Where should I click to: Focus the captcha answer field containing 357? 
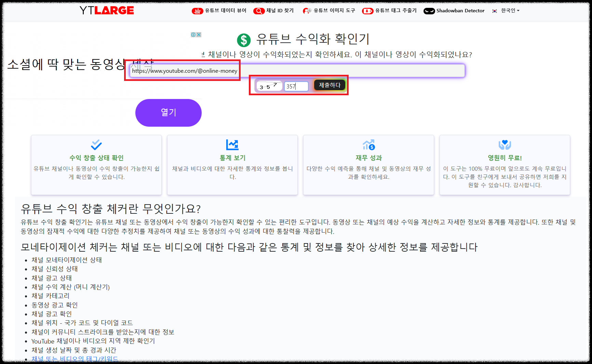pos(296,86)
